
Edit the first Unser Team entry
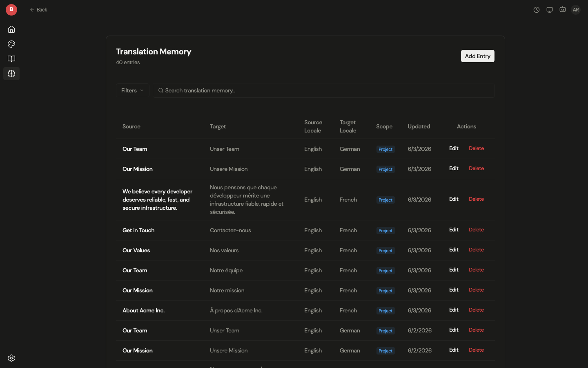tap(454, 148)
